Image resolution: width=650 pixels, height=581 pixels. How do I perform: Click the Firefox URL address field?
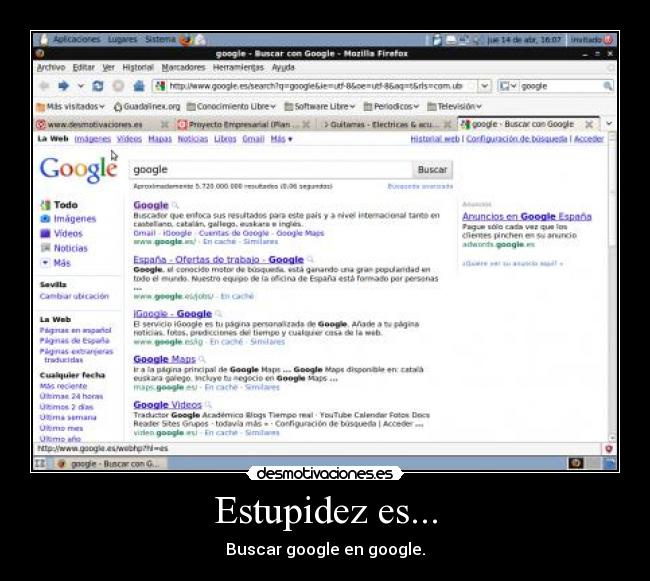coord(315,86)
